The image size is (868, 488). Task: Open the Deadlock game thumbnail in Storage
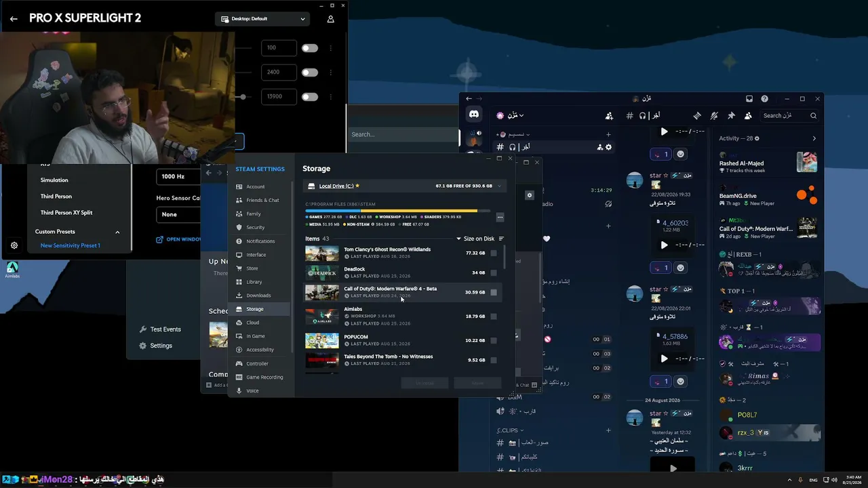click(x=322, y=272)
